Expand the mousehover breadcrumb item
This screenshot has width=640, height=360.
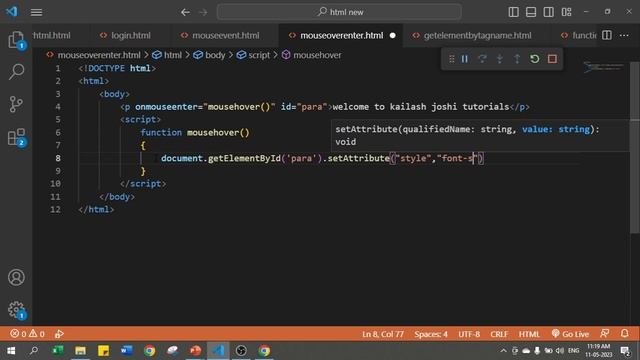tap(312, 55)
